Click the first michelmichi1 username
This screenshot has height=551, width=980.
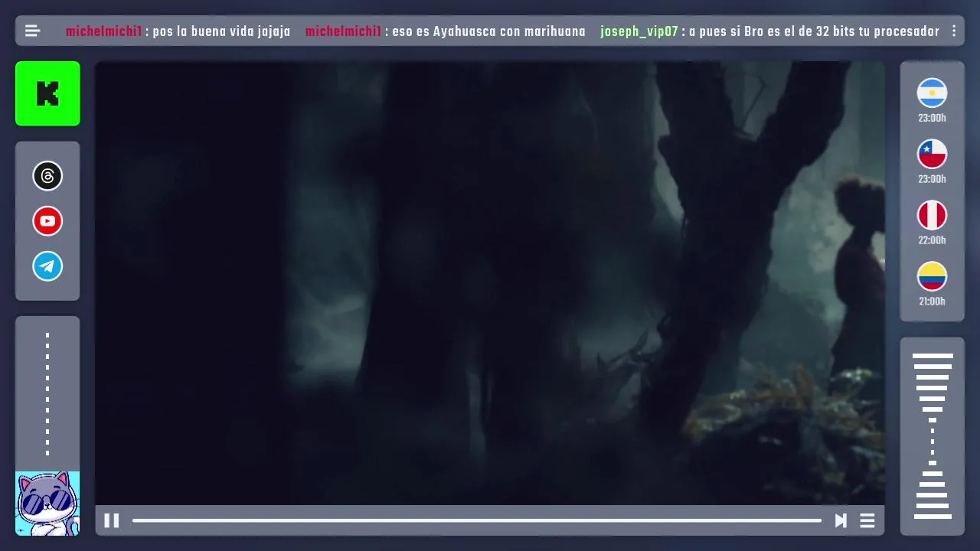tap(104, 31)
